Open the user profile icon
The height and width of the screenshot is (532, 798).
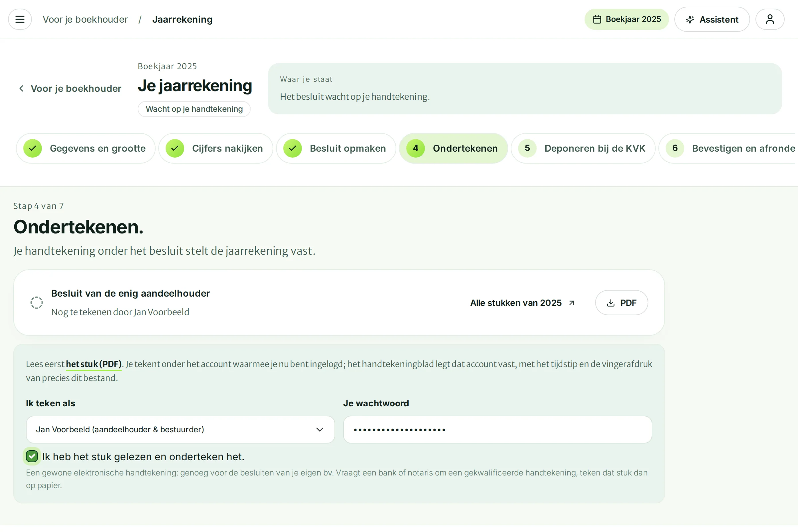770,19
